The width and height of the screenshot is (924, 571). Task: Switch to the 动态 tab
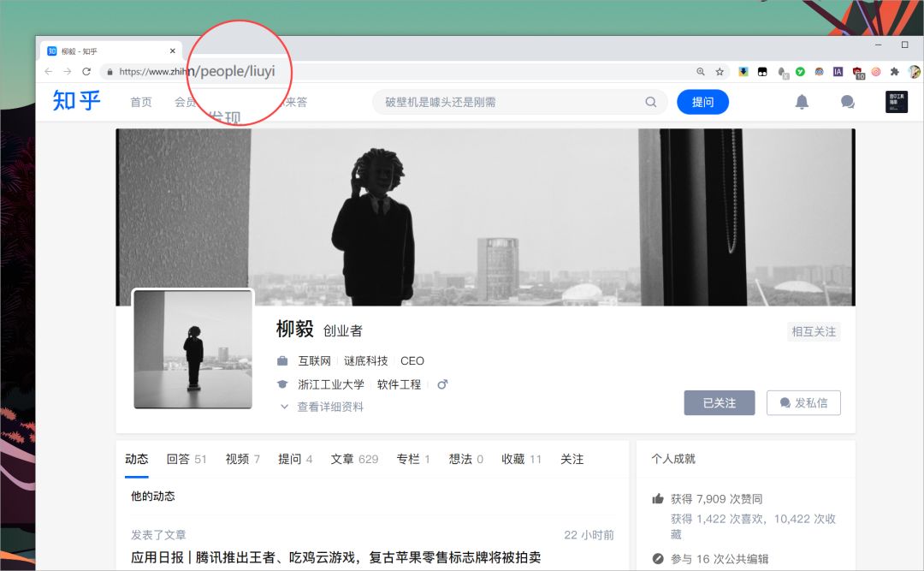point(137,459)
